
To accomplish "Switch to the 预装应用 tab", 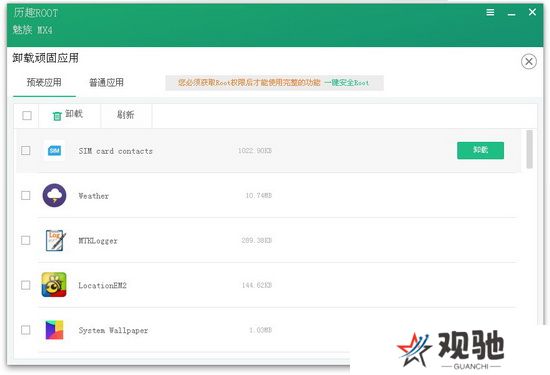I will [x=44, y=83].
